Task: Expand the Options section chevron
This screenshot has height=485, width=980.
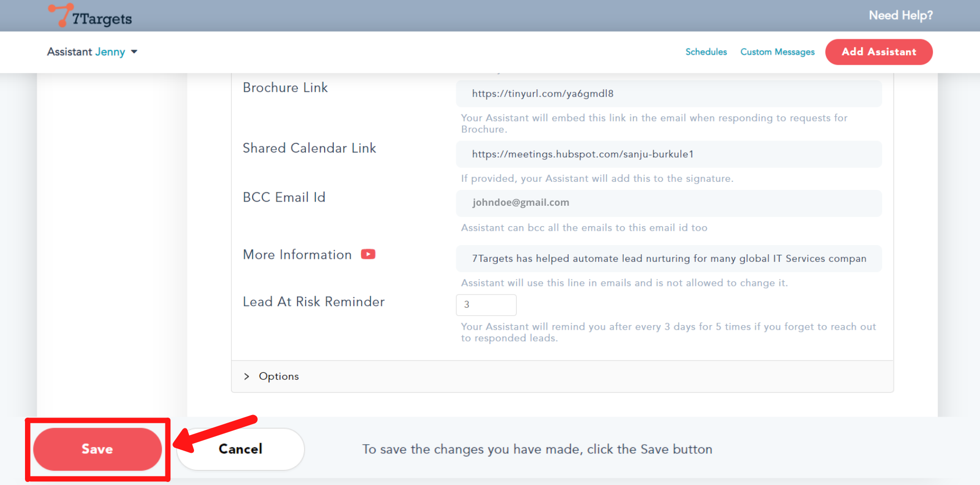Action: click(247, 376)
